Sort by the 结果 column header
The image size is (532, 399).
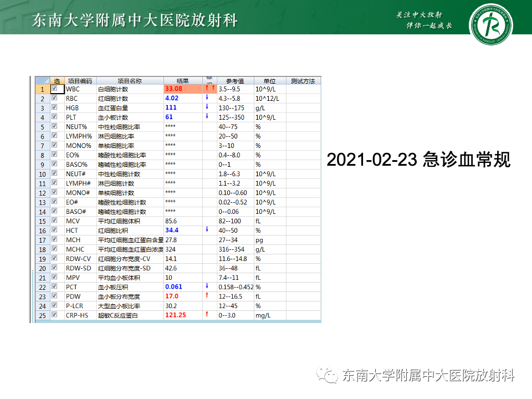click(183, 81)
